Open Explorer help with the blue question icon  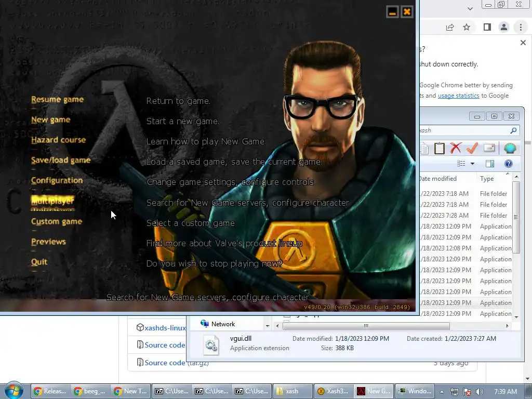pos(508,164)
